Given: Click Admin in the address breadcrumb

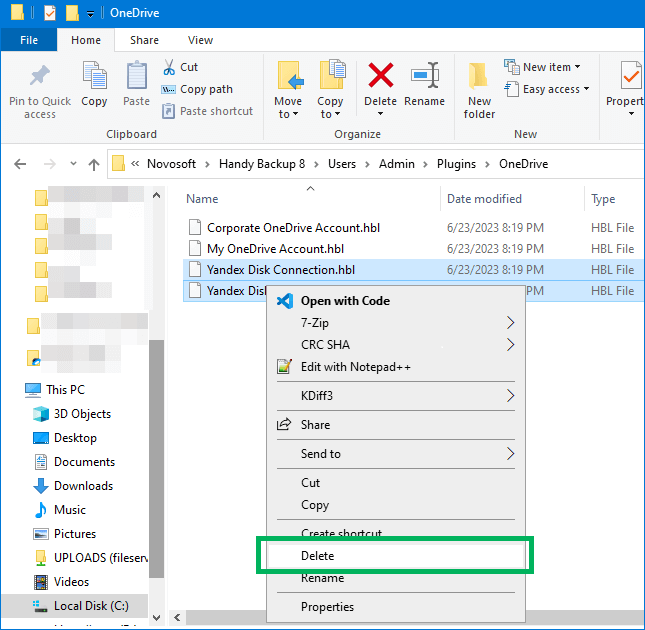Looking at the screenshot, I should coord(397,164).
